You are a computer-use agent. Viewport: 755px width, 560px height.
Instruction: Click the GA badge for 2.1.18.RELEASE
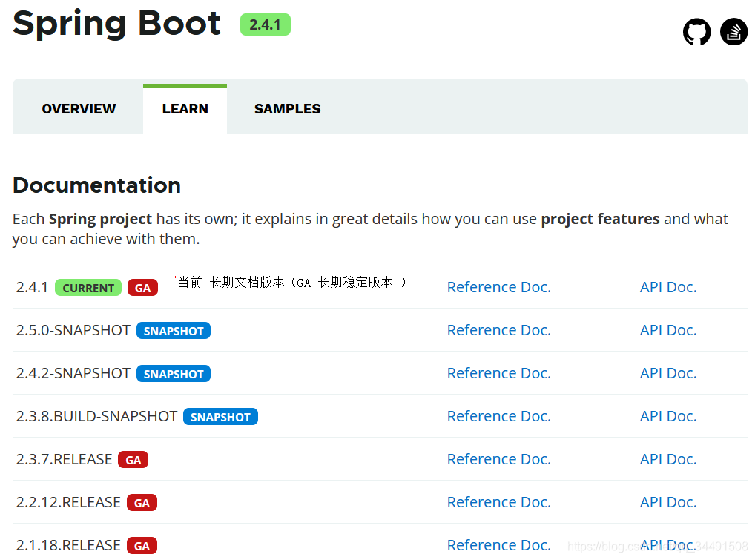tap(142, 546)
